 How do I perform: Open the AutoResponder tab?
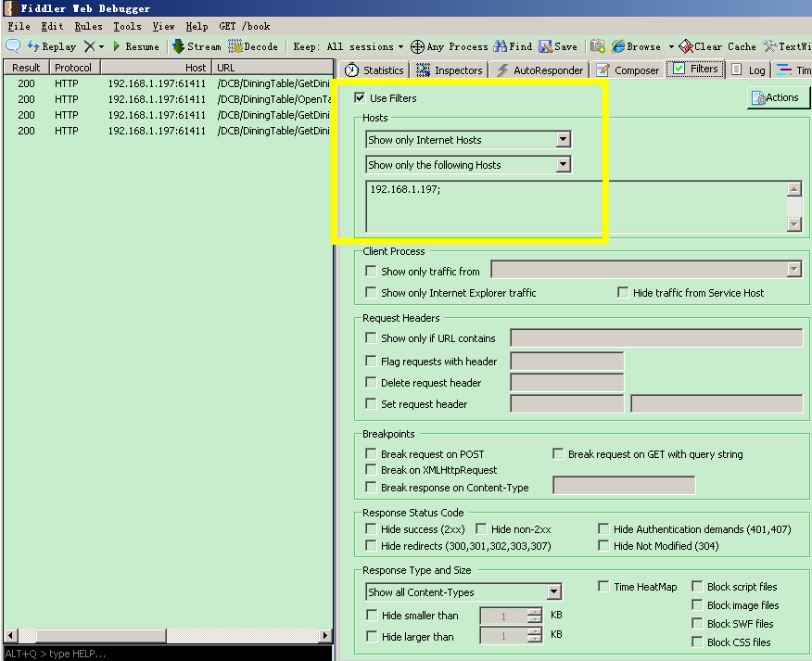(x=539, y=70)
